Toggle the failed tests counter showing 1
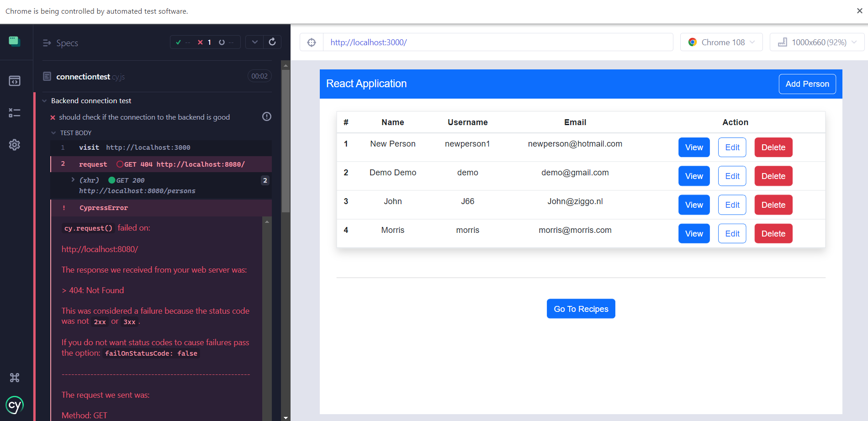868x421 pixels. pyautogui.click(x=205, y=42)
